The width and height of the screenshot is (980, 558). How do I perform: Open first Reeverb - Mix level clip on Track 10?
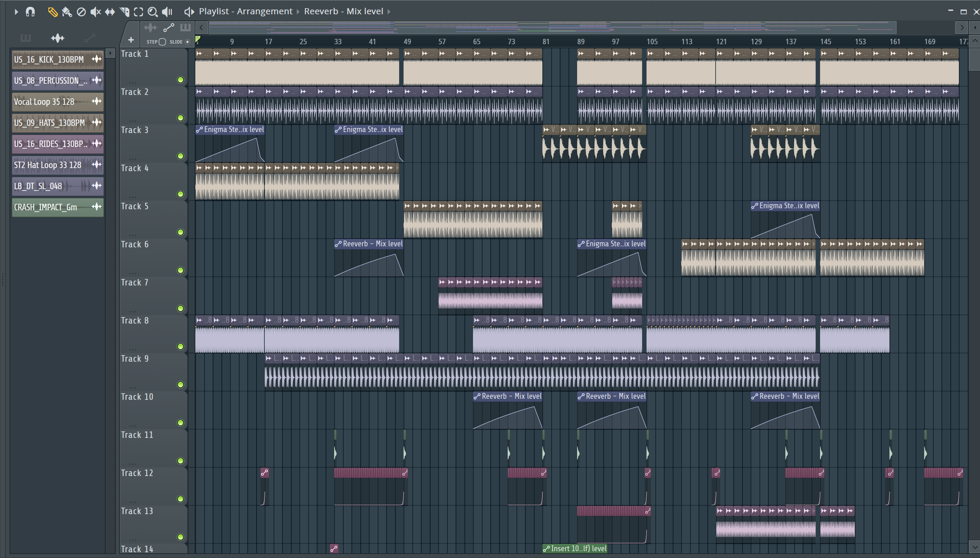point(507,396)
